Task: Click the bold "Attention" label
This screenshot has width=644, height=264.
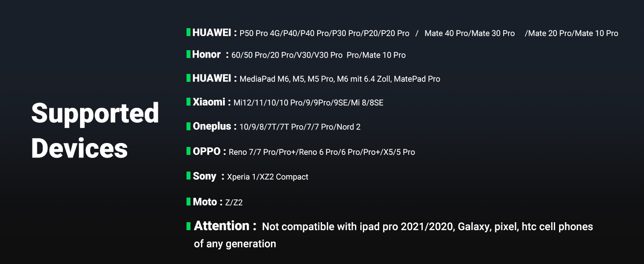Action: coord(222,226)
